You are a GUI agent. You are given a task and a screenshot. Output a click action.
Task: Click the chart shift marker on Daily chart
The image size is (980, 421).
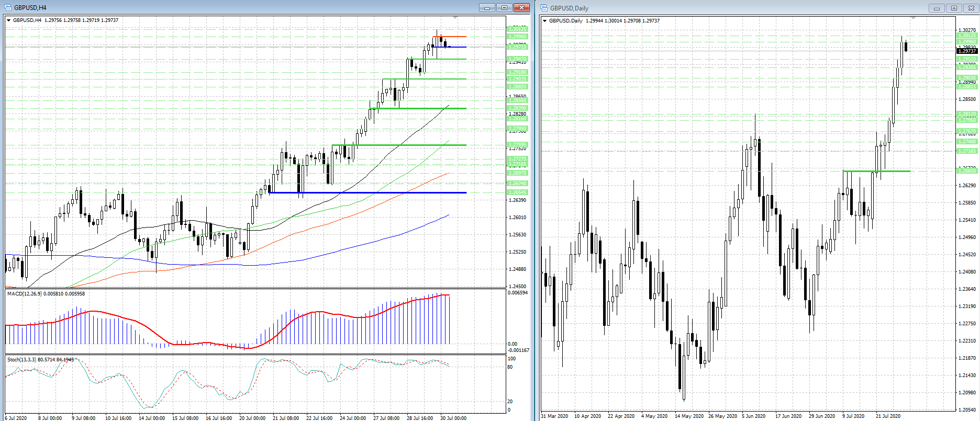coord(914,18)
